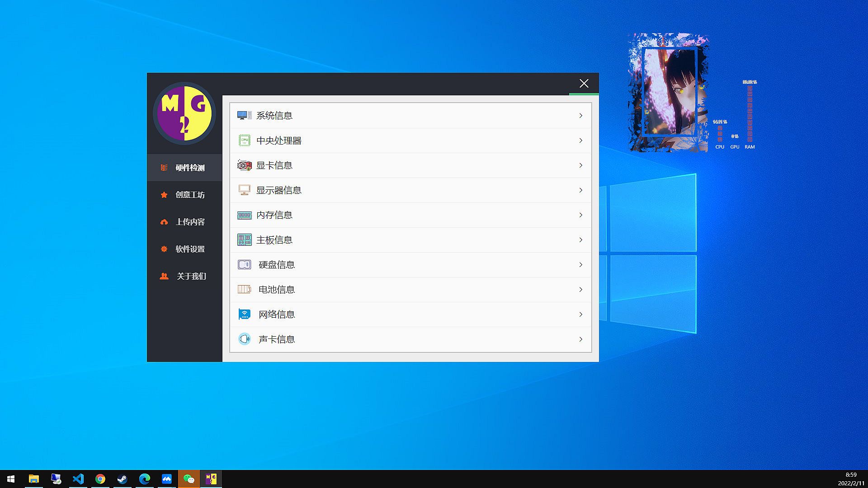Click the 声卡信息 sound card icon
The width and height of the screenshot is (868, 488).
tap(244, 339)
